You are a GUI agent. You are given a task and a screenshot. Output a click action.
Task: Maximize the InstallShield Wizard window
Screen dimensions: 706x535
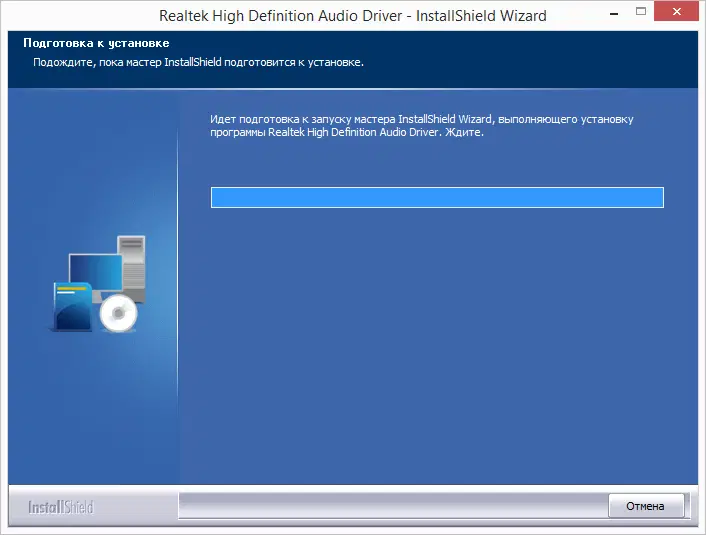click(641, 12)
